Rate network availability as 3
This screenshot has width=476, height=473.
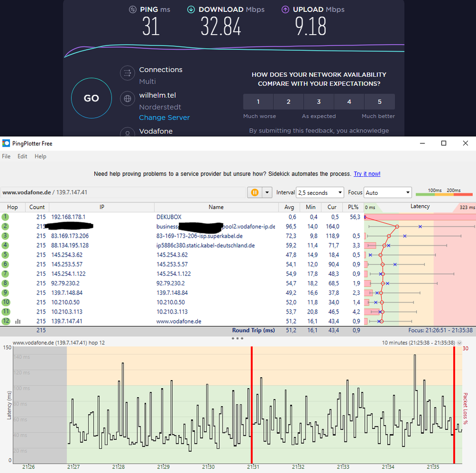[319, 101]
